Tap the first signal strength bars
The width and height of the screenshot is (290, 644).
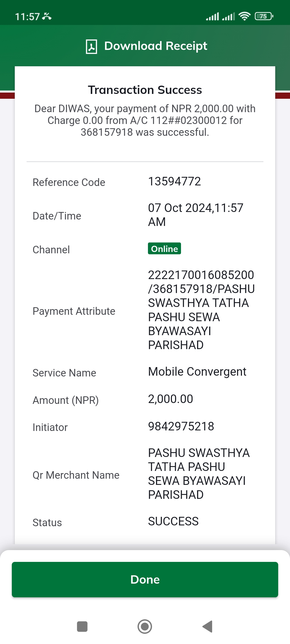click(x=212, y=16)
